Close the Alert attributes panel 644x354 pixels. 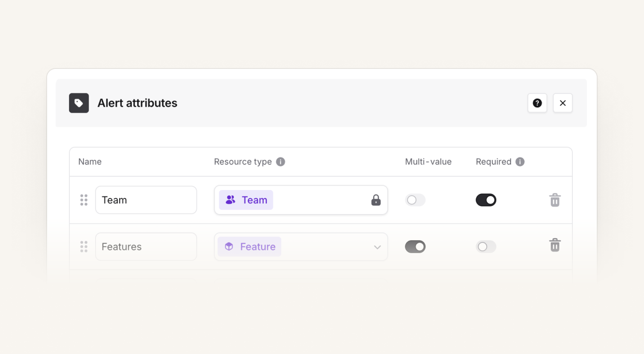pyautogui.click(x=563, y=103)
